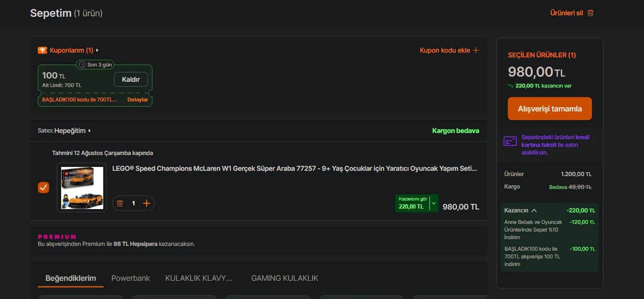
Task: Click the Alışverişi tamamla button
Action: (x=550, y=109)
